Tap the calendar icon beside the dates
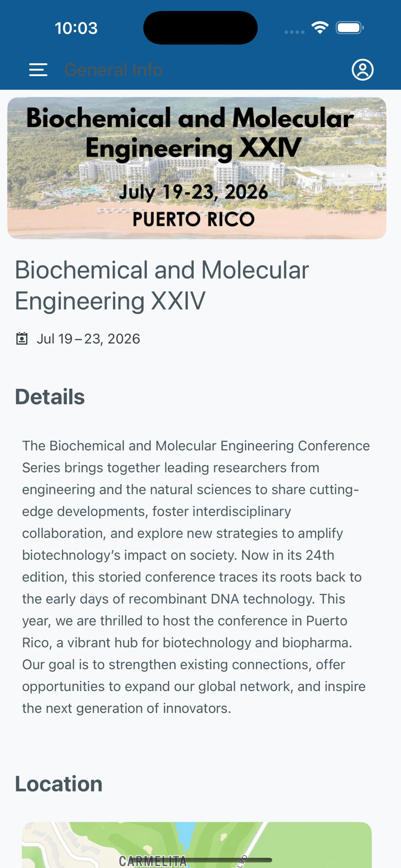This screenshot has height=868, width=401. (x=22, y=339)
